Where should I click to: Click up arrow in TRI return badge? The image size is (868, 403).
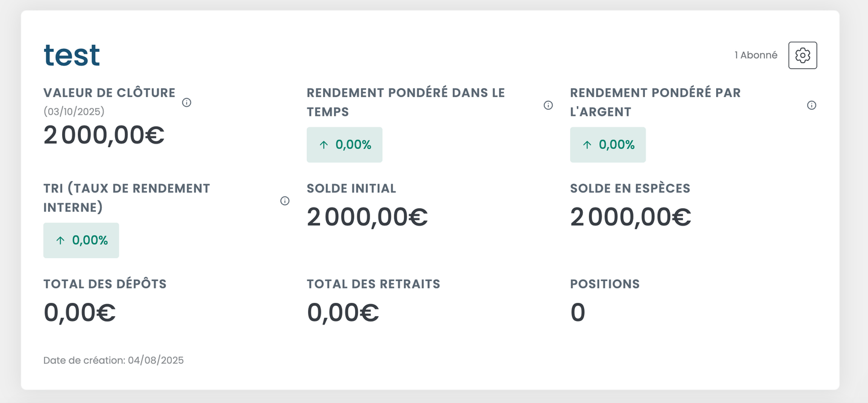(x=60, y=241)
